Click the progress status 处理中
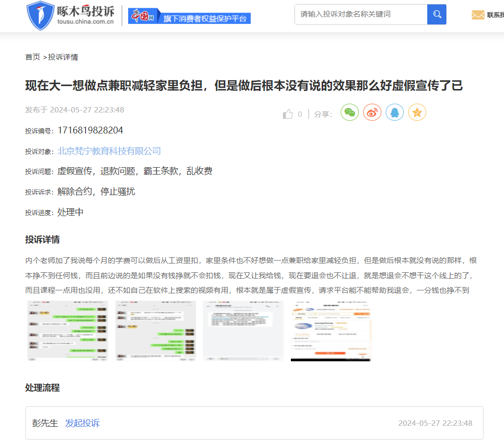Viewport: 504px width, 440px height. pyautogui.click(x=70, y=212)
